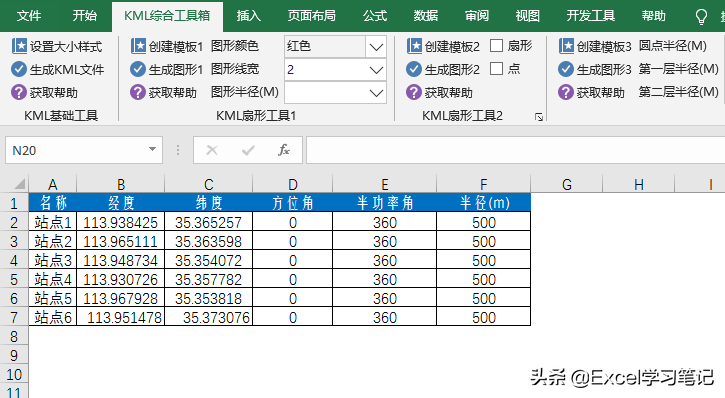Click header cell 经度
The height and width of the screenshot is (398, 725).
(x=121, y=203)
